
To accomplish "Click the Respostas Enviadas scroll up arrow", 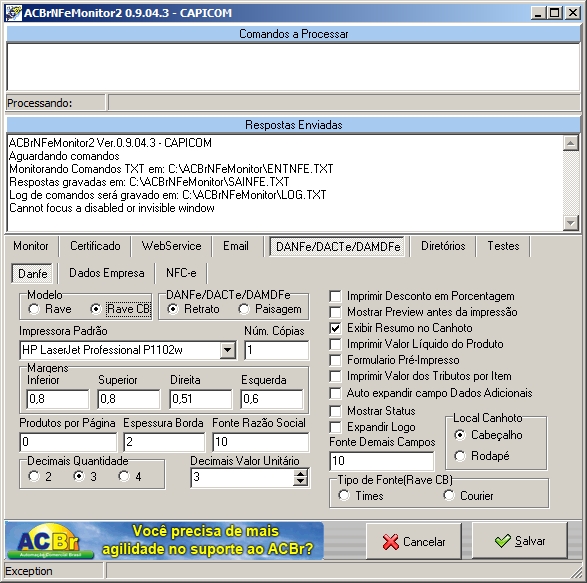I will (x=571, y=143).
